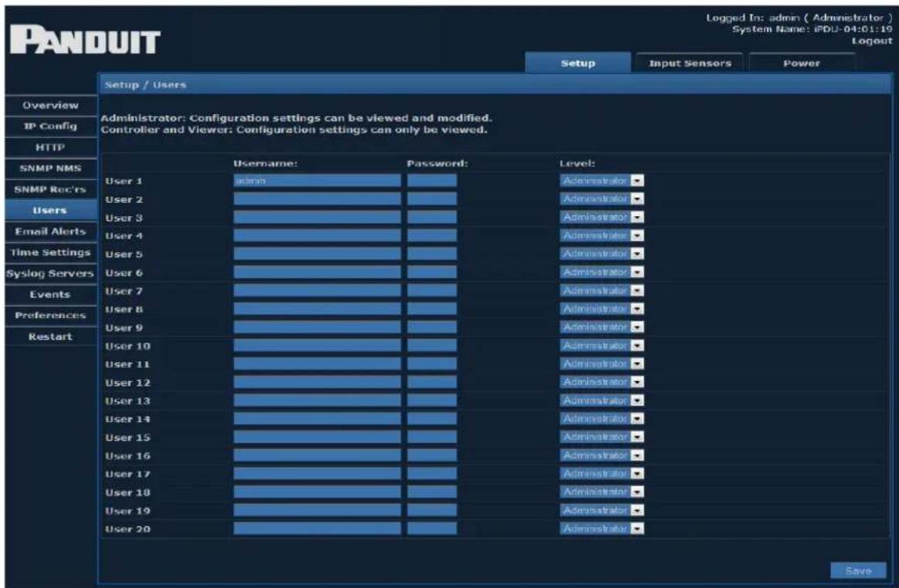
Task: Open Email Alerts settings
Action: (x=50, y=231)
